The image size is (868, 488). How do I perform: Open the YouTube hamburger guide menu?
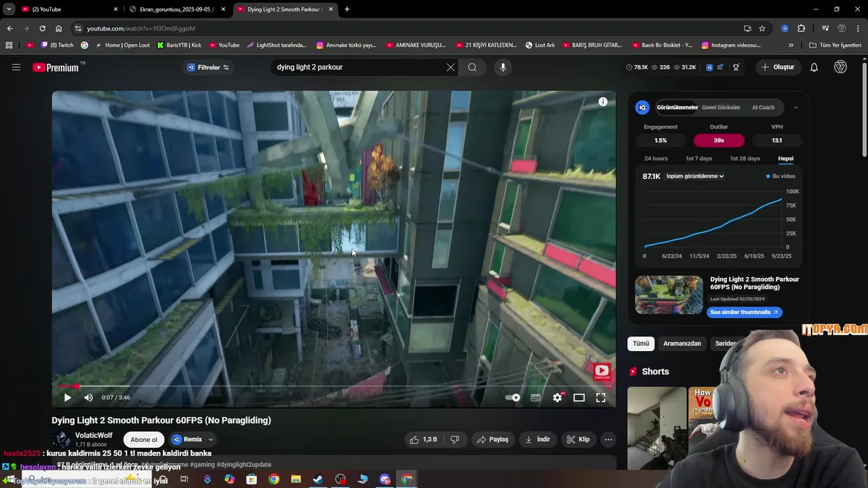pyautogui.click(x=16, y=67)
